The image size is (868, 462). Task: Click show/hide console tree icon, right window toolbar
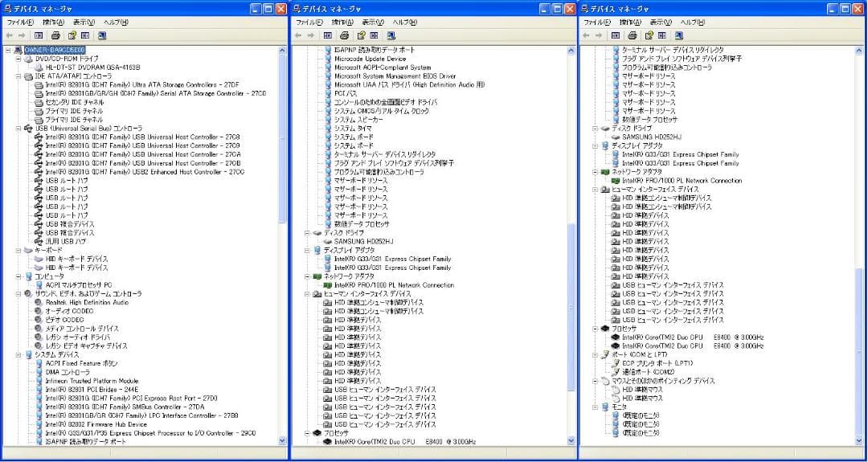tap(615, 35)
